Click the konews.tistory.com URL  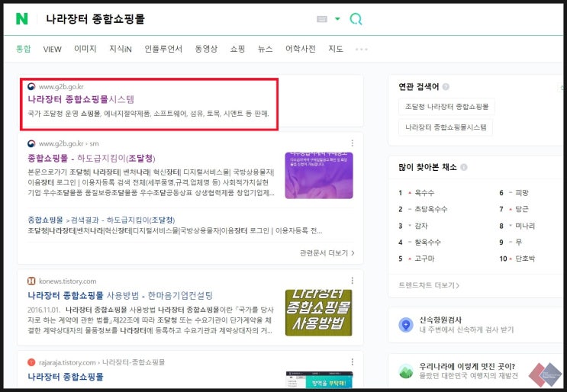click(68, 281)
